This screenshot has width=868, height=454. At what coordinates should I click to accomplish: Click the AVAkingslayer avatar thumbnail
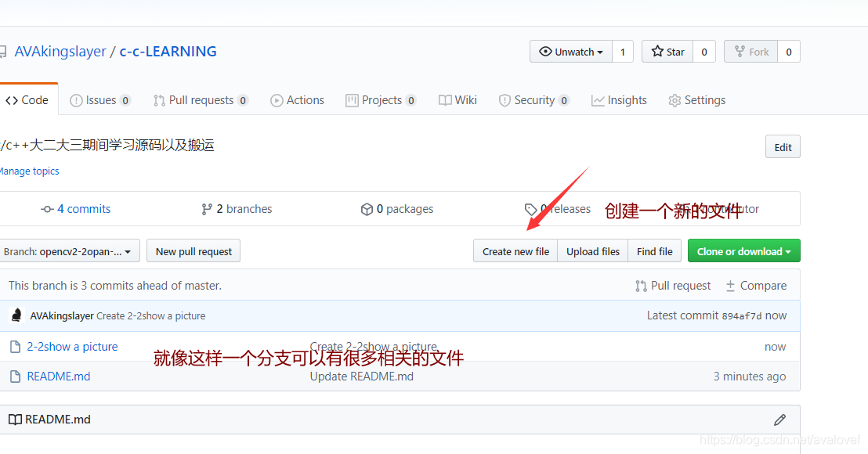pyautogui.click(x=16, y=315)
